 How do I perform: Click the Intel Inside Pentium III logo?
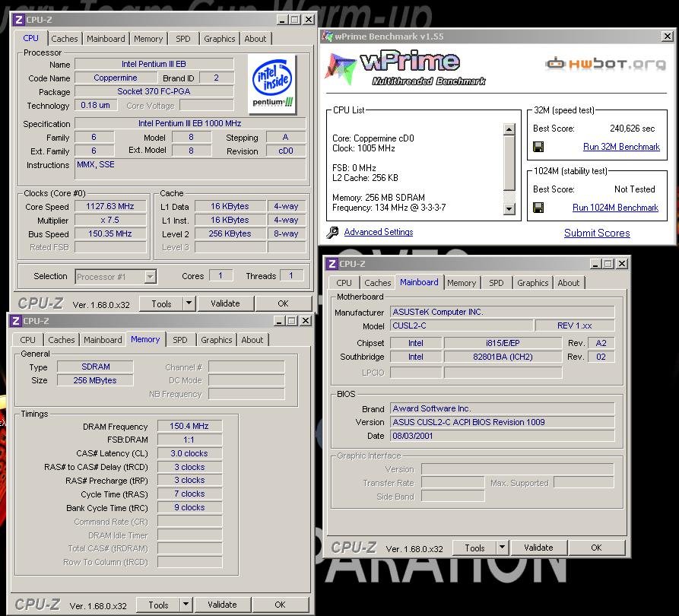272,84
